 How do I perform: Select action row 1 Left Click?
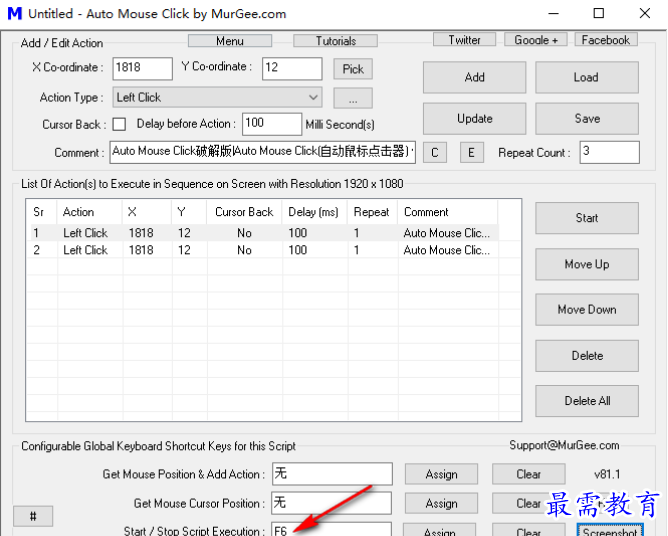[264, 233]
